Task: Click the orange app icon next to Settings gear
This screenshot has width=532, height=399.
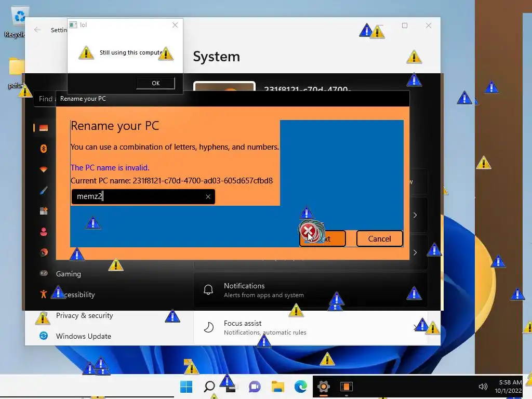Action: [347, 387]
